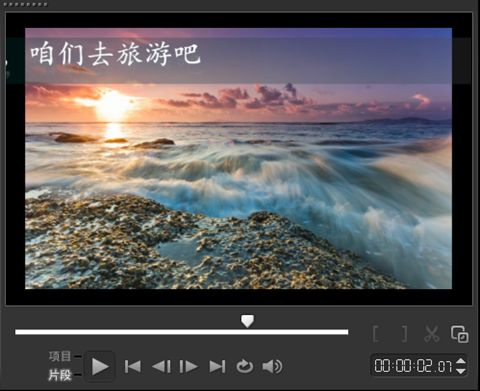Switch playback mode to 片段
This screenshot has height=391, width=480.
click(x=60, y=375)
